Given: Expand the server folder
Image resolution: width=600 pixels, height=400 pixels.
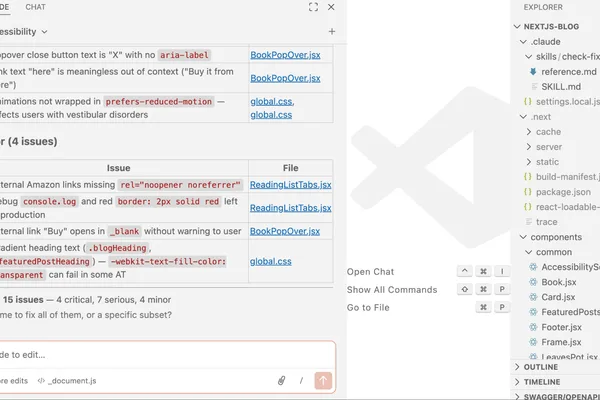Looking at the screenshot, I should pos(529,147).
